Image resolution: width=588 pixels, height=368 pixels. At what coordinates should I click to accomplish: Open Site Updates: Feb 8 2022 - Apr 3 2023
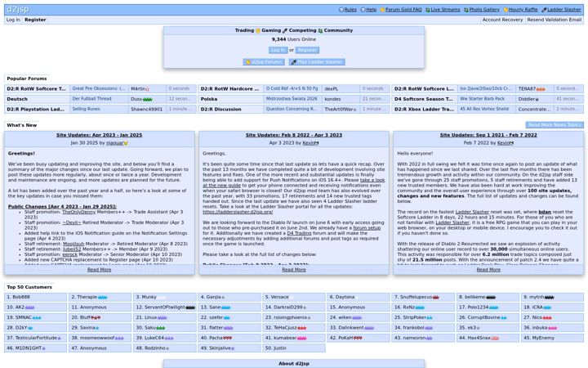pos(294,135)
